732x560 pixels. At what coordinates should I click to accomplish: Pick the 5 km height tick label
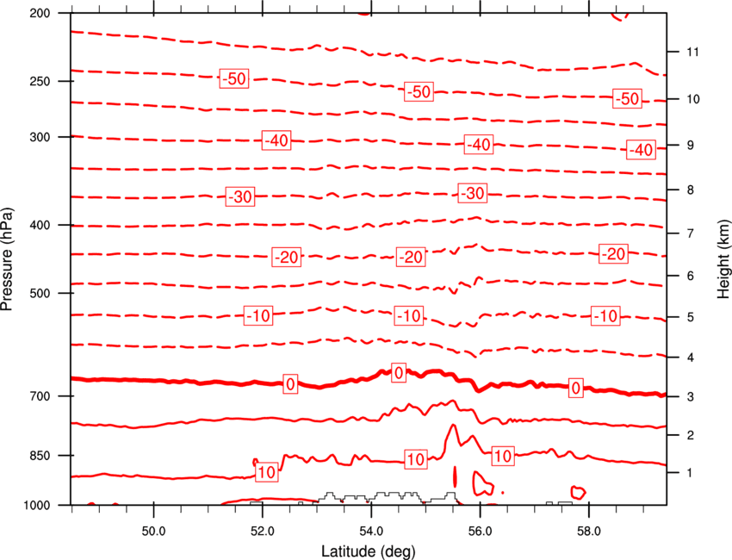pos(690,317)
